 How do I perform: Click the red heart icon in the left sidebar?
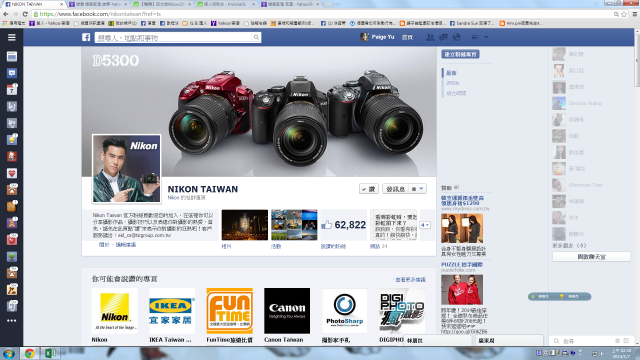click(x=12, y=173)
